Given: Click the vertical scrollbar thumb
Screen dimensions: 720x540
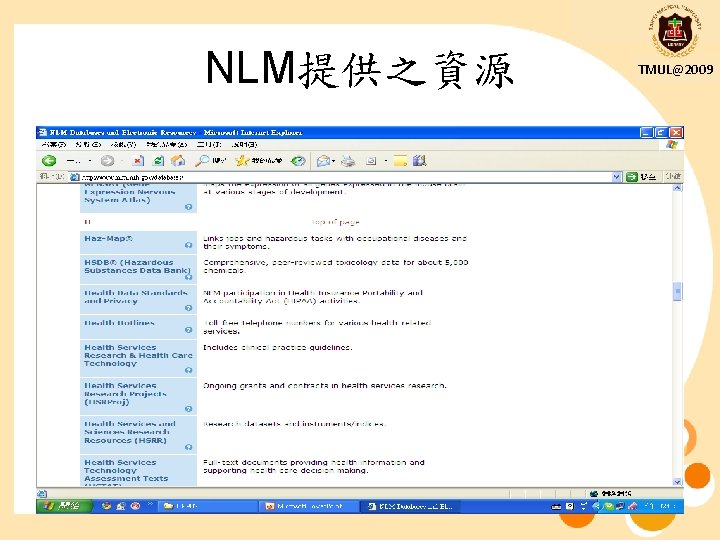Looking at the screenshot, I should (x=677, y=292).
